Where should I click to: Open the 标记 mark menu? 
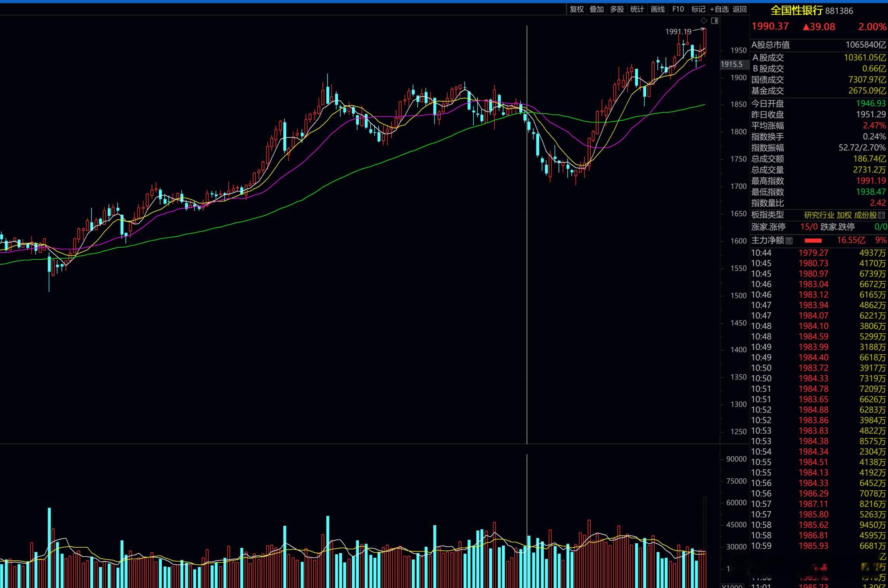pos(698,9)
